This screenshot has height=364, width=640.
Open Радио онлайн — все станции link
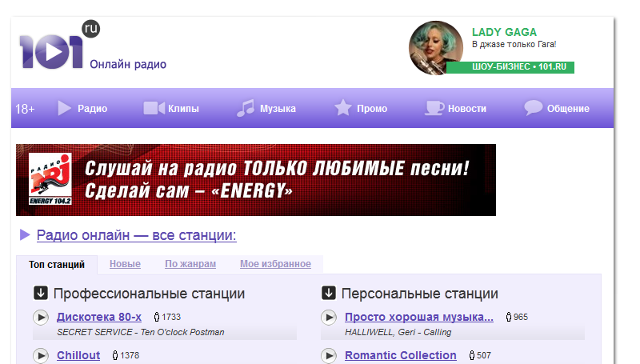point(136,235)
